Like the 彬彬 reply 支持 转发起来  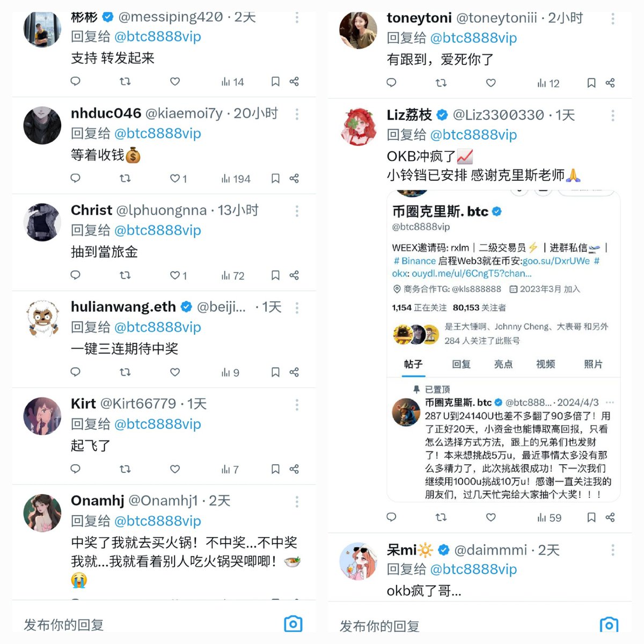coord(175,82)
